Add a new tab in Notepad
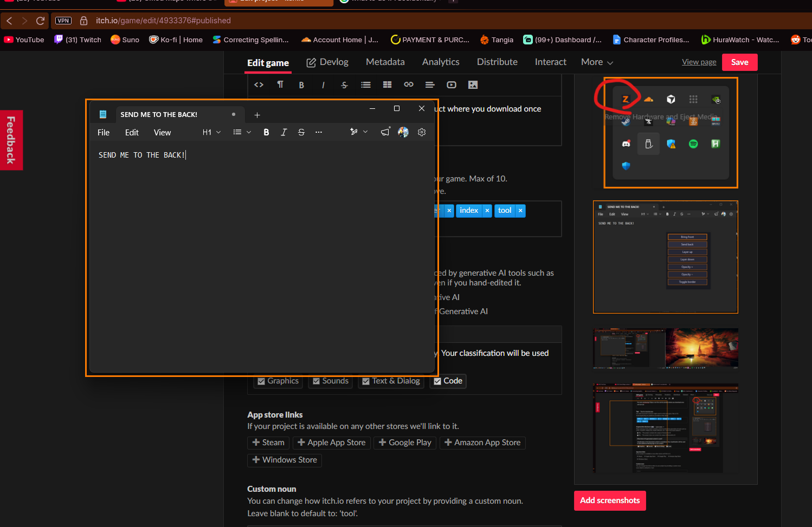The height and width of the screenshot is (527, 812). (x=257, y=115)
